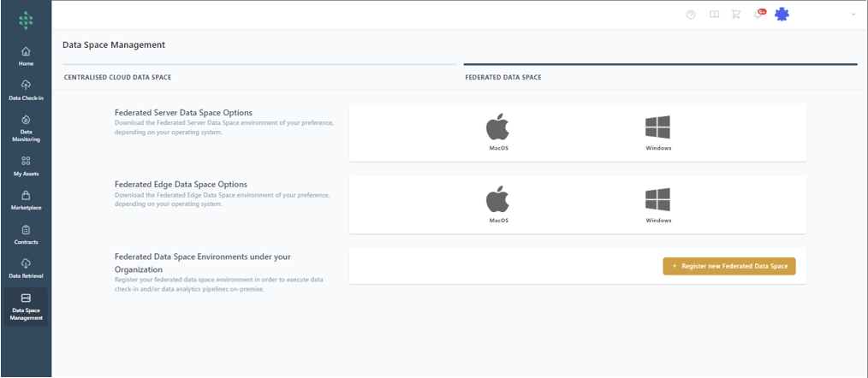
Task: Click the blue user avatar icon
Action: click(782, 15)
